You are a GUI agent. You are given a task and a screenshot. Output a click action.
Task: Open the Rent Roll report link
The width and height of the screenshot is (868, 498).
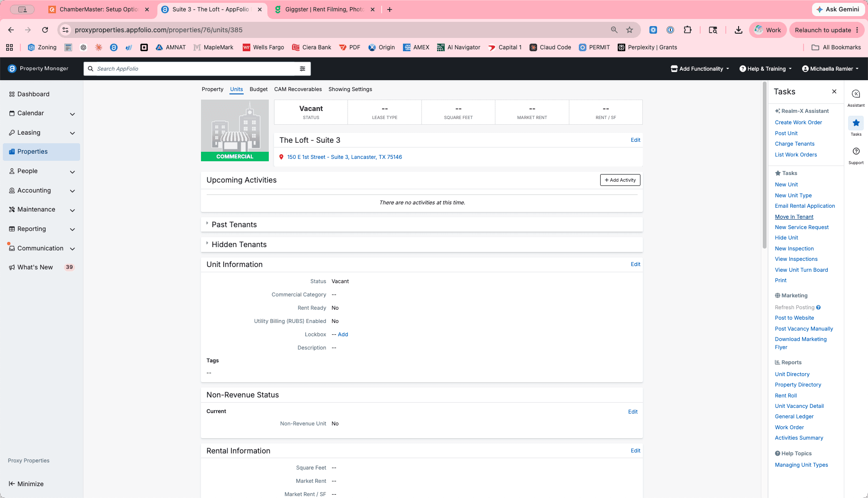pyautogui.click(x=786, y=396)
